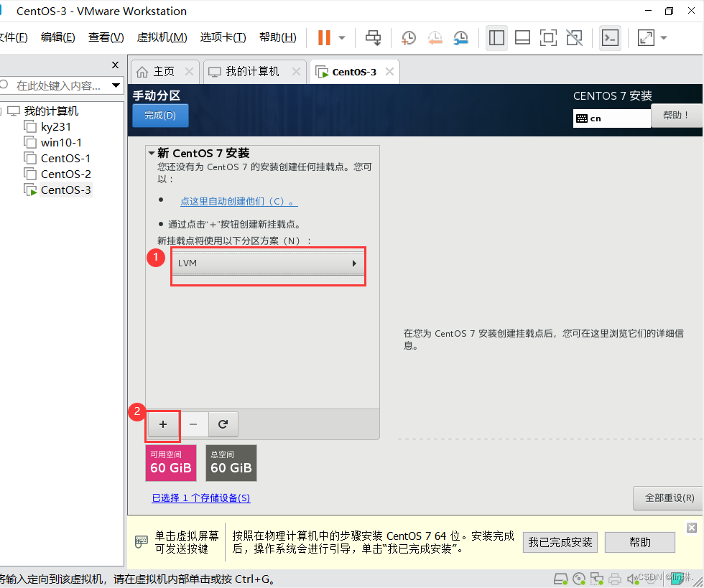This screenshot has width=704, height=588.
Task: Open the LVM partition scheme dropdown
Action: tap(268, 263)
